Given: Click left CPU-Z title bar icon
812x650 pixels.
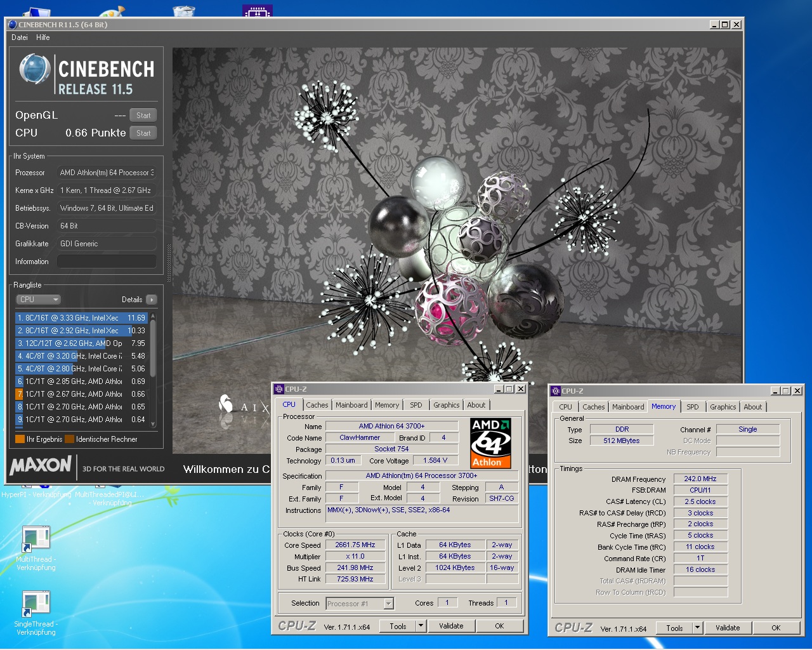Looking at the screenshot, I should [x=279, y=389].
